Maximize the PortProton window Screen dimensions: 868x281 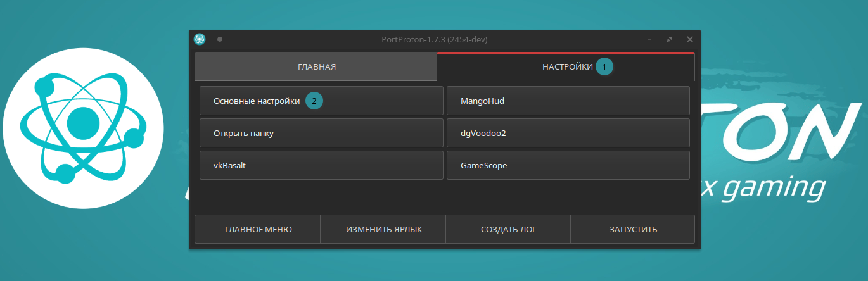pyautogui.click(x=670, y=39)
